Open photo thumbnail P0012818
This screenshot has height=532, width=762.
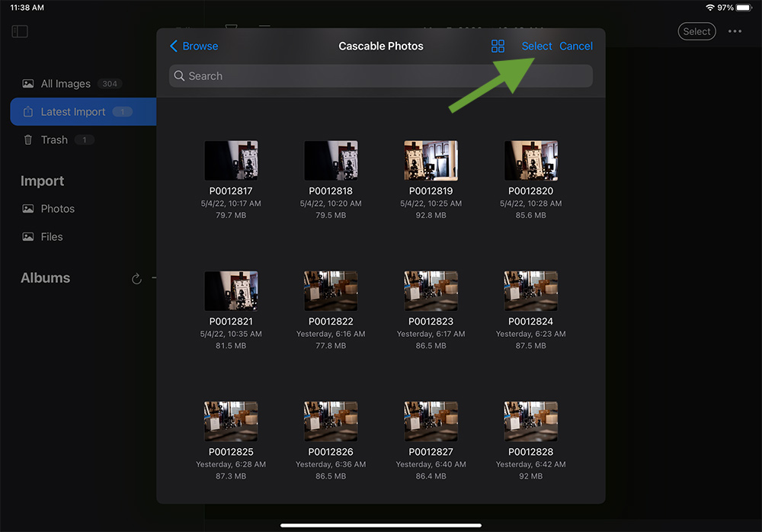(x=331, y=161)
